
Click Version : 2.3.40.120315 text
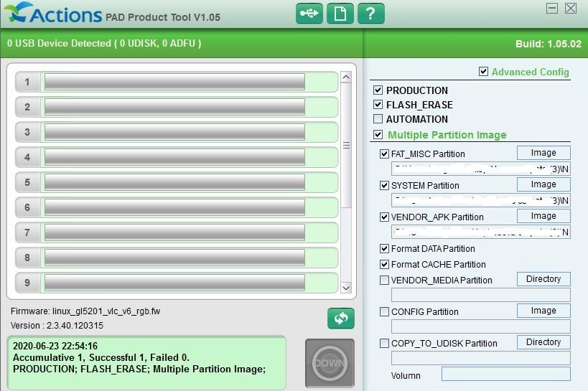click(x=57, y=326)
